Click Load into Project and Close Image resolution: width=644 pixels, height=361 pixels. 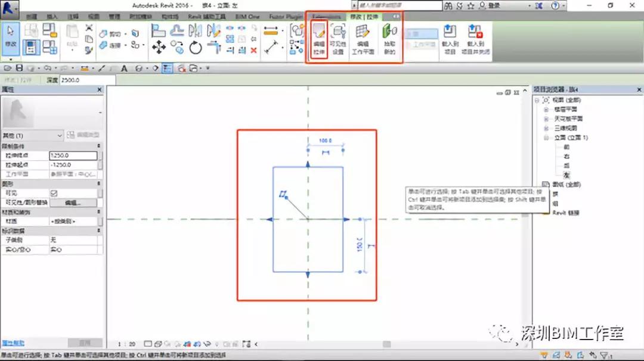click(475, 39)
